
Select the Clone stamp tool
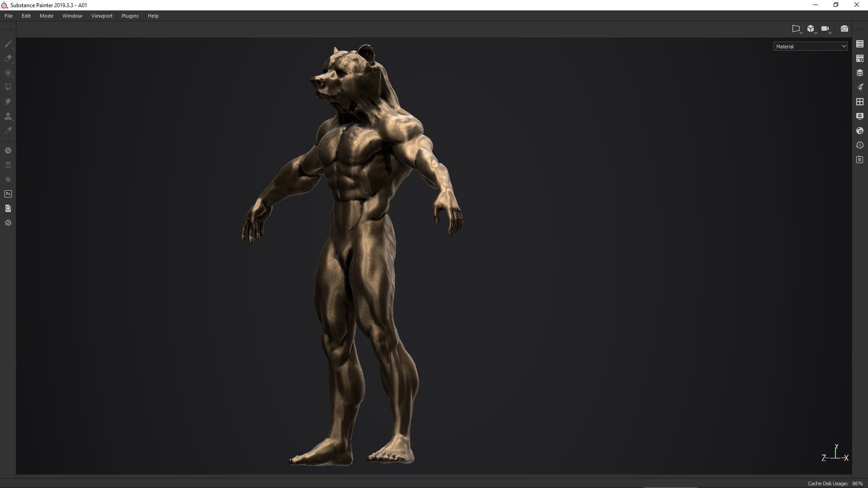8,116
